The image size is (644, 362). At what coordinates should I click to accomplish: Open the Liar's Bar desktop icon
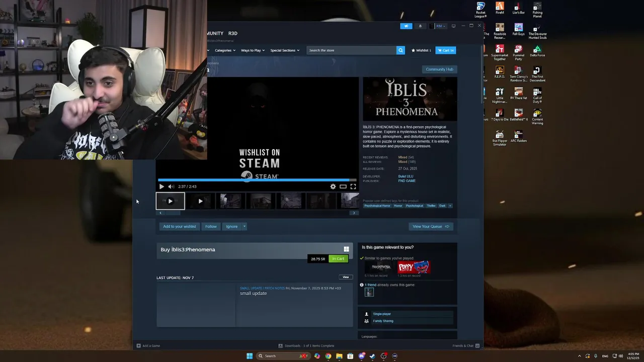(x=518, y=8)
